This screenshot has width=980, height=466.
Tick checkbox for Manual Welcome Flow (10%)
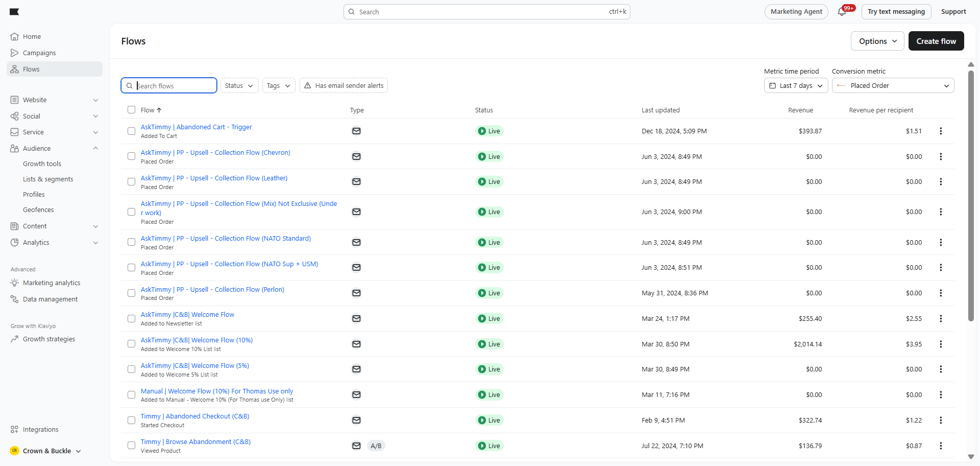tap(131, 395)
